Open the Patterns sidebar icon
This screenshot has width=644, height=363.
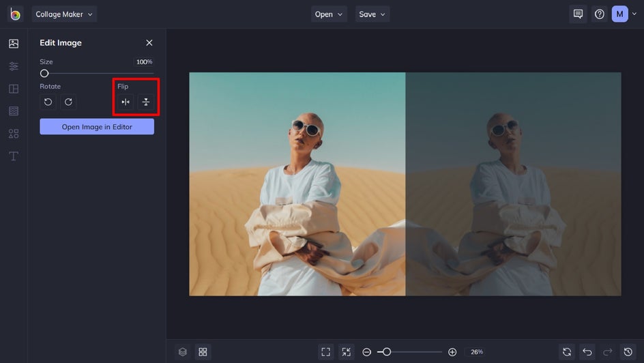[x=14, y=111]
